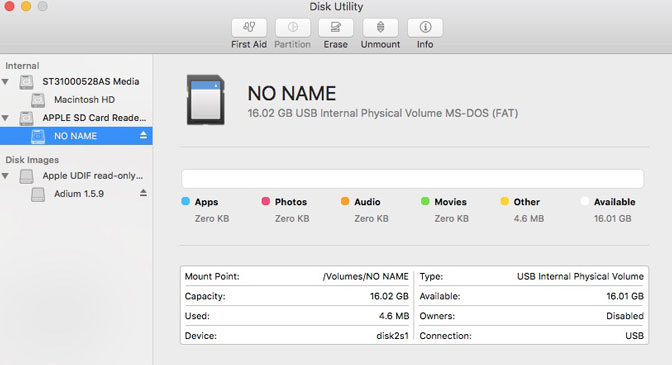Collapse the Apple UDIF read-only disclosure triangle
The width and height of the screenshot is (672, 365).
tap(5, 176)
